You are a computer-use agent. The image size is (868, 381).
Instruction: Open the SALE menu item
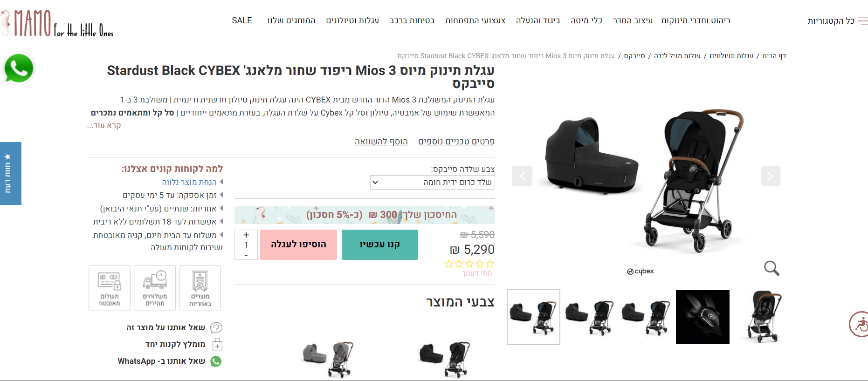click(x=242, y=20)
